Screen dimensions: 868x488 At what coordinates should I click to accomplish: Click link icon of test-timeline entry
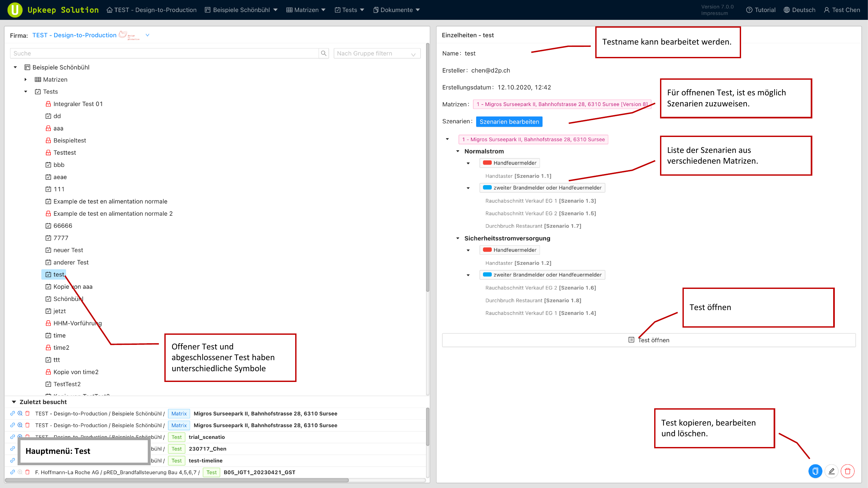click(x=12, y=460)
